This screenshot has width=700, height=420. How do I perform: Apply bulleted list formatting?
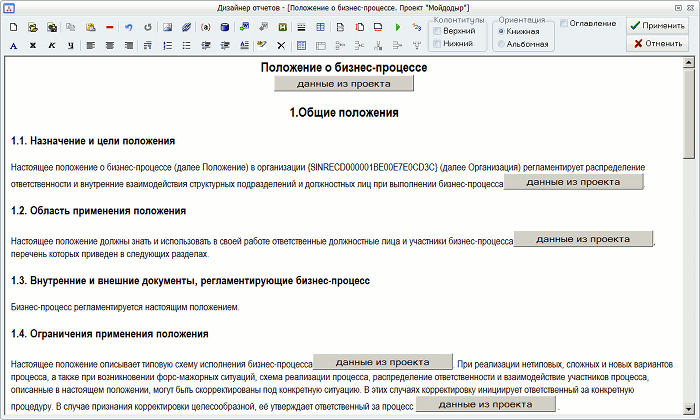coord(186,46)
